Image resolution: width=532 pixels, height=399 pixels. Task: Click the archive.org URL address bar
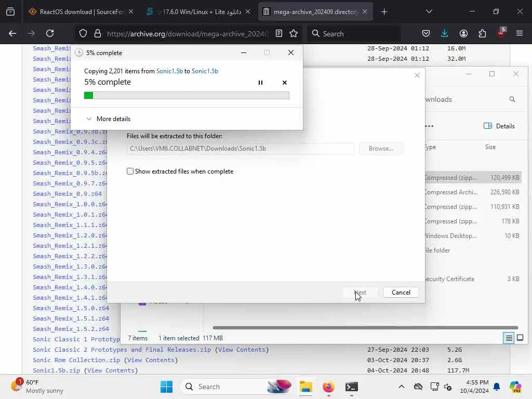tap(187, 34)
